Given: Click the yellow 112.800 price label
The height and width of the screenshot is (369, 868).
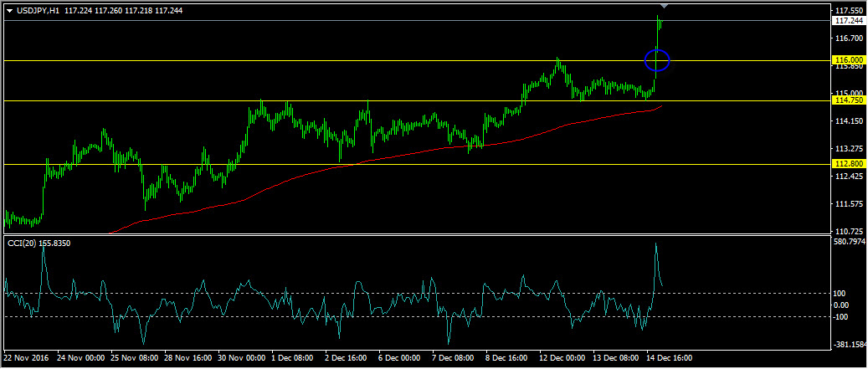Looking at the screenshot, I should (x=849, y=164).
